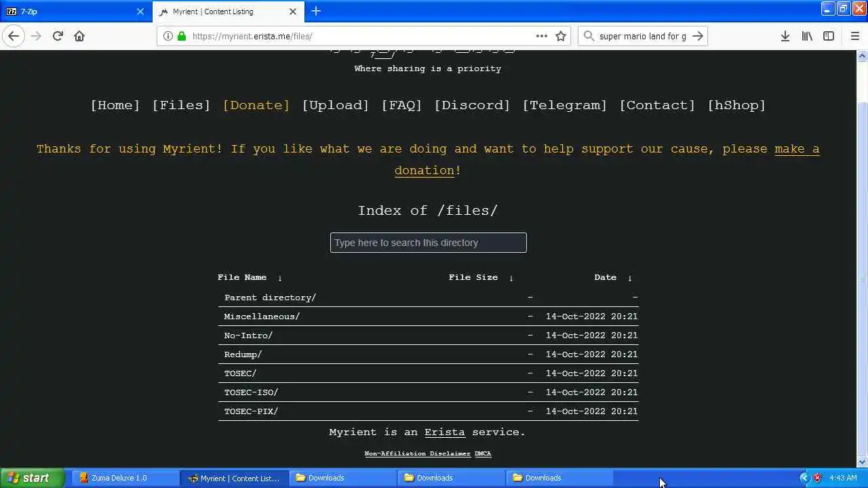Open a new browser tab
The height and width of the screenshot is (488, 868).
(x=316, y=11)
